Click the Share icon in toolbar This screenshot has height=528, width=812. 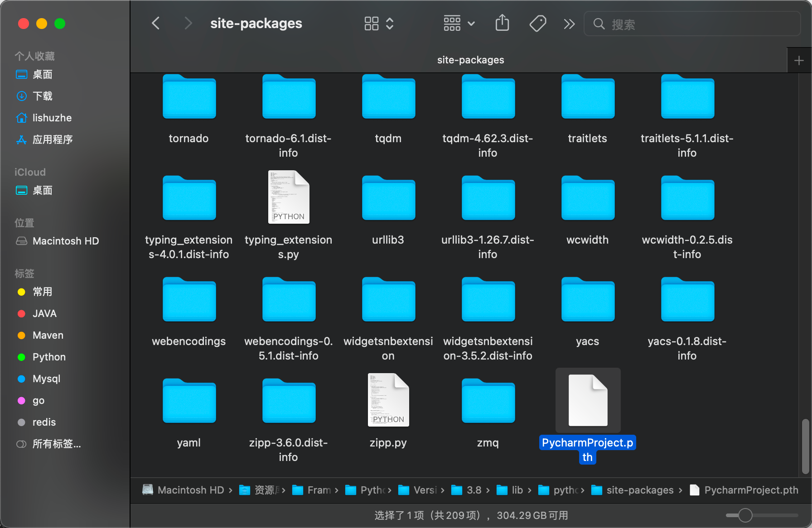click(502, 23)
